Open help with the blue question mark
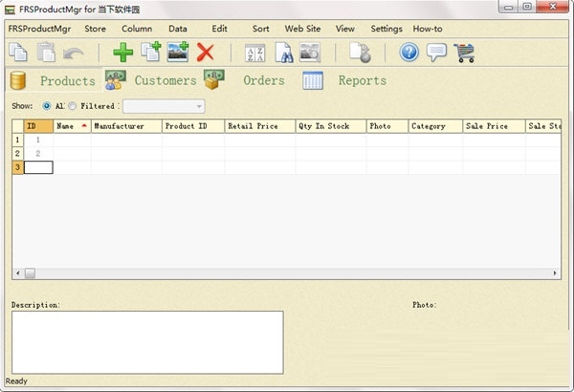Screen dimensions: 574x392 point(408,53)
